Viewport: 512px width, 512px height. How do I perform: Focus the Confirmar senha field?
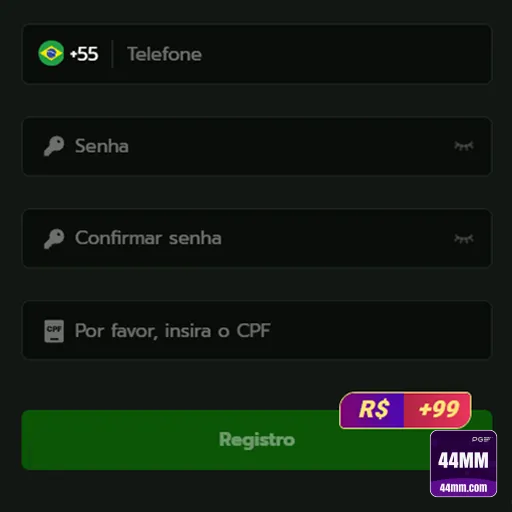[x=257, y=238]
